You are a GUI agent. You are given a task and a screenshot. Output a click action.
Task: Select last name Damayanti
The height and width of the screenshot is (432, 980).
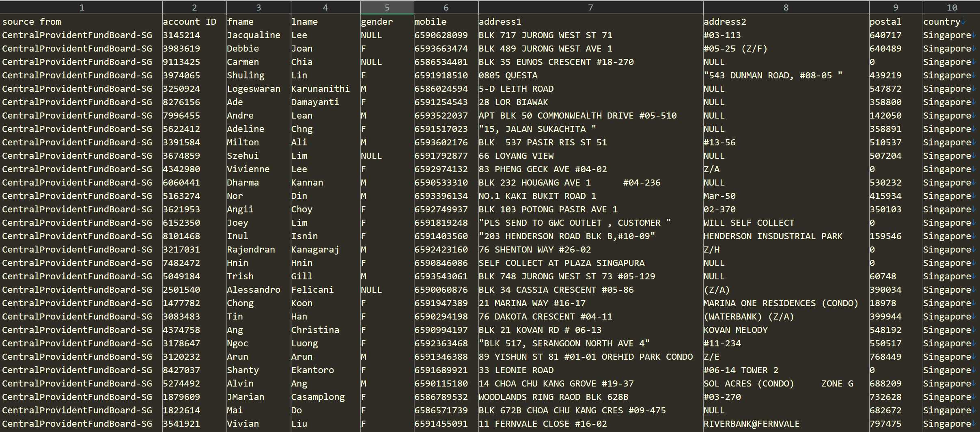point(315,102)
